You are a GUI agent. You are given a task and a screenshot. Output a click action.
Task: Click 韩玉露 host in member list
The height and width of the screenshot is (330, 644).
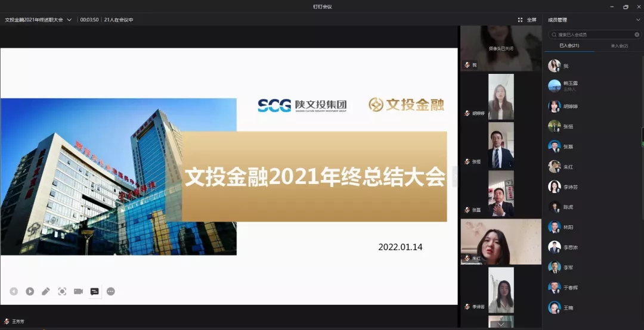(570, 85)
